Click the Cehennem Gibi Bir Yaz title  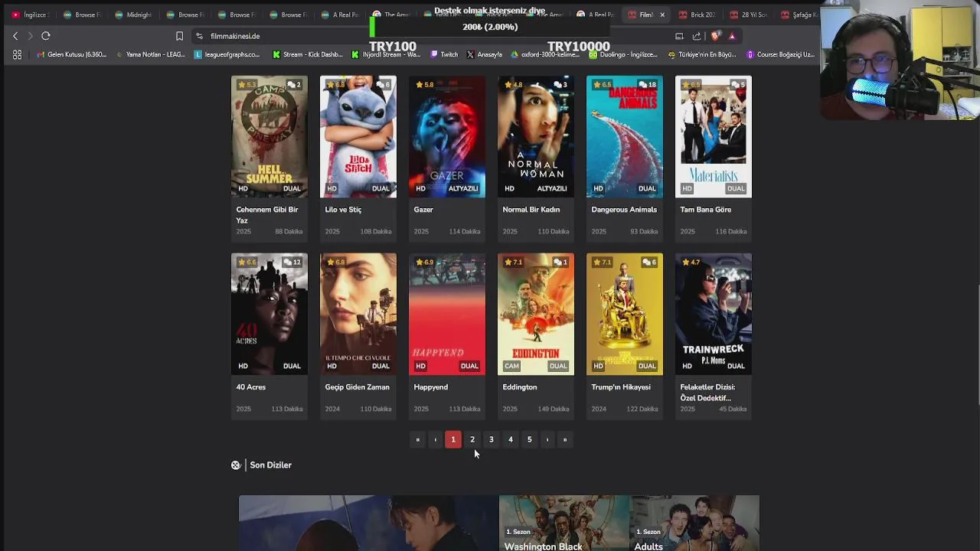pyautogui.click(x=267, y=214)
